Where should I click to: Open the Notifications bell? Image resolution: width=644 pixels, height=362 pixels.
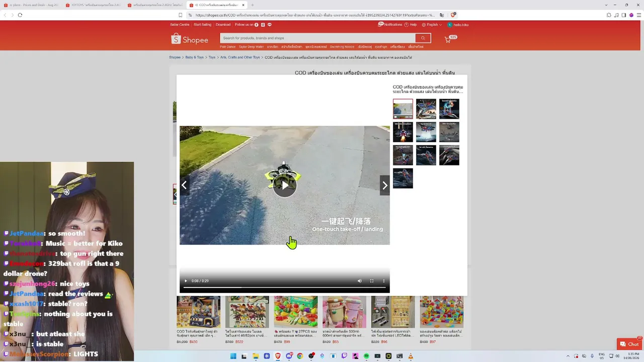pos(390,25)
